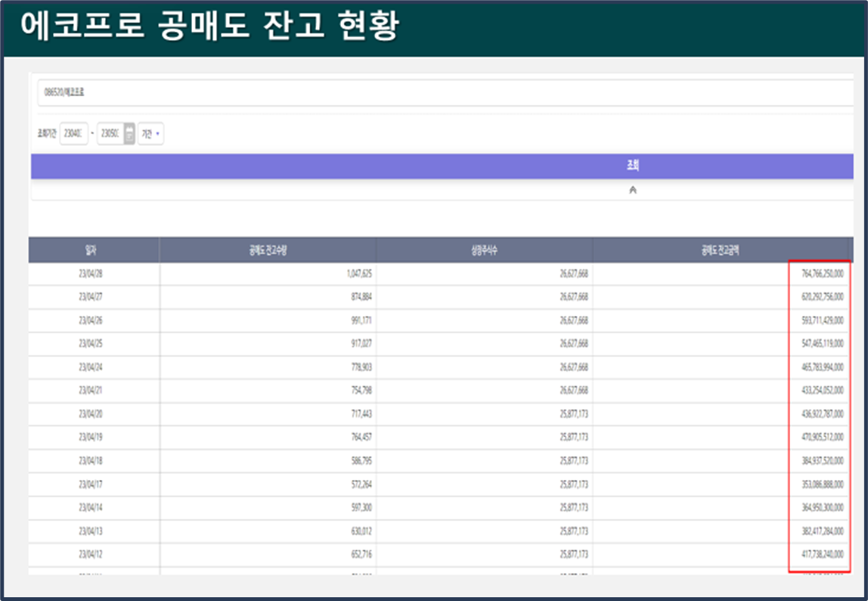
Task: Click the short balance quantity 991,171
Action: pos(361,321)
